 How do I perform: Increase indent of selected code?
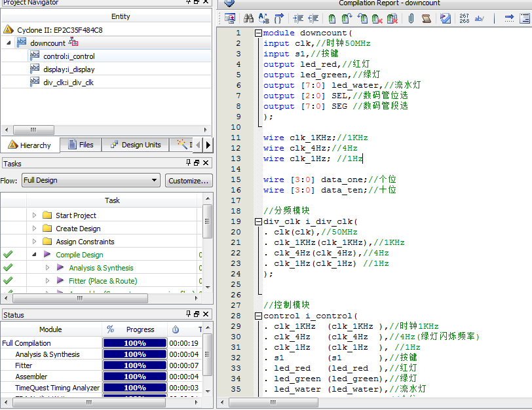point(298,18)
